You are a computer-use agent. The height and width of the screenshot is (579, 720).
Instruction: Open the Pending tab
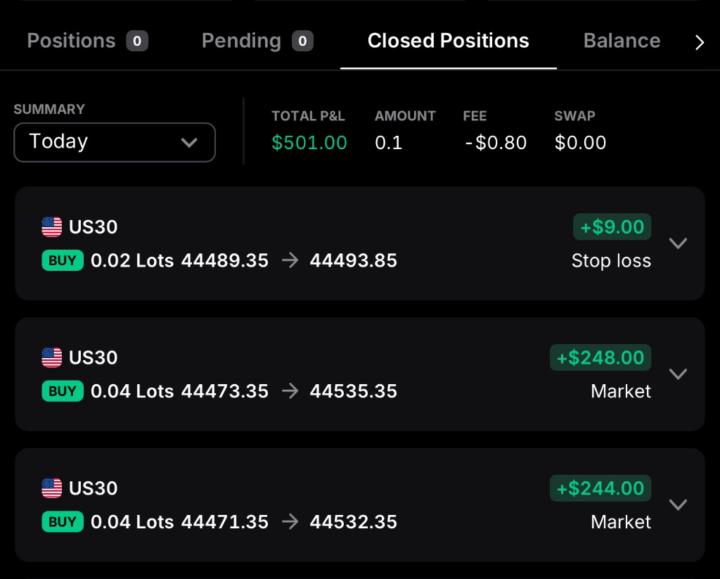coord(257,41)
